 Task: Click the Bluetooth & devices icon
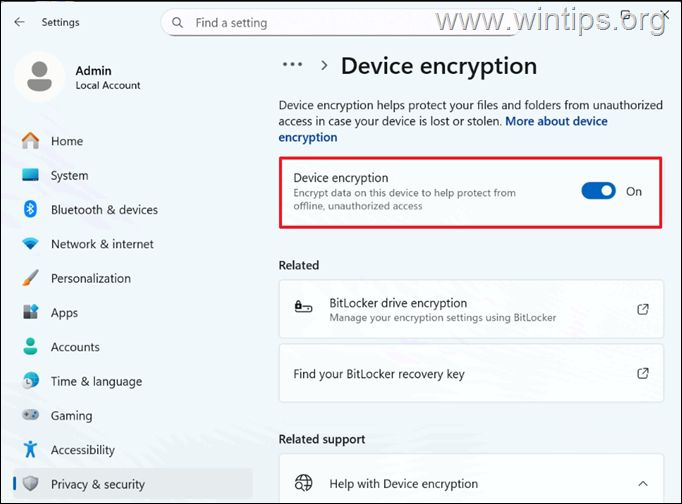(x=30, y=209)
